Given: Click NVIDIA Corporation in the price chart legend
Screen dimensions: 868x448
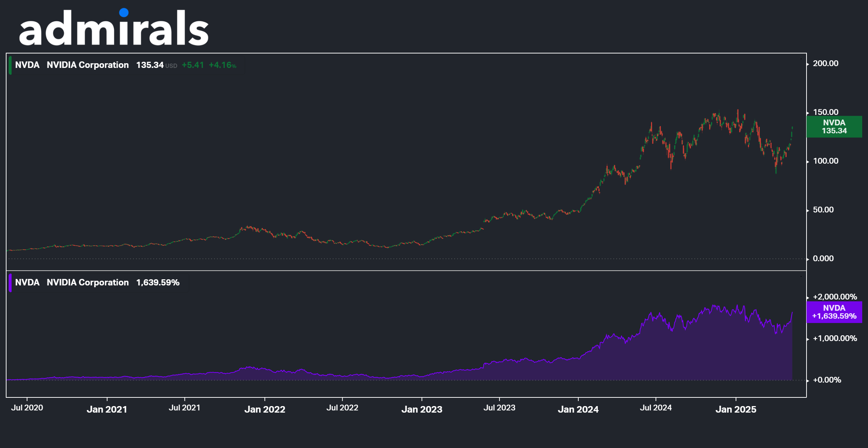Looking at the screenshot, I should pos(88,65).
